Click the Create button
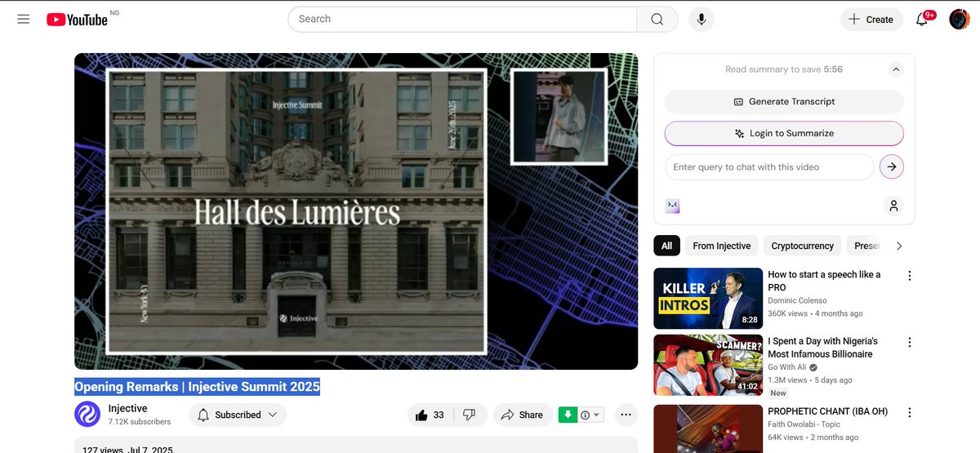Screen dimensions: 980x453 pyautogui.click(x=871, y=19)
